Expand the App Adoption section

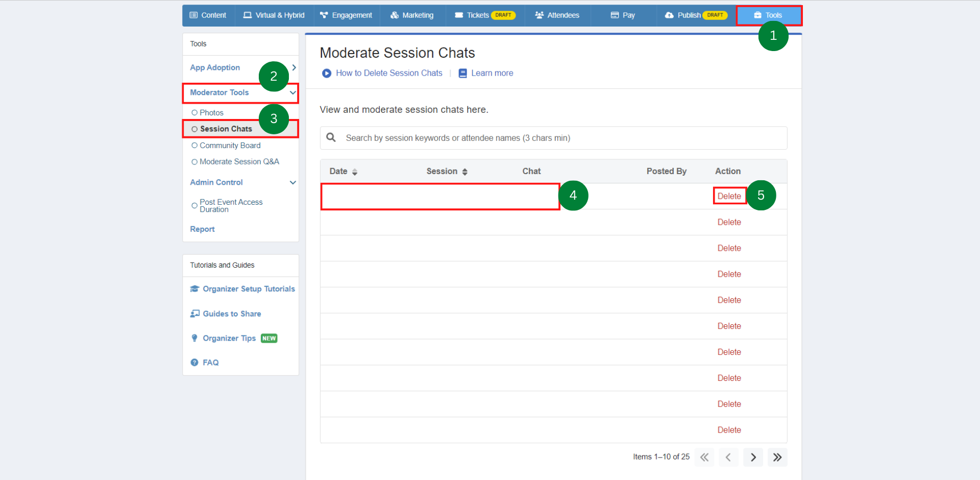tap(293, 67)
